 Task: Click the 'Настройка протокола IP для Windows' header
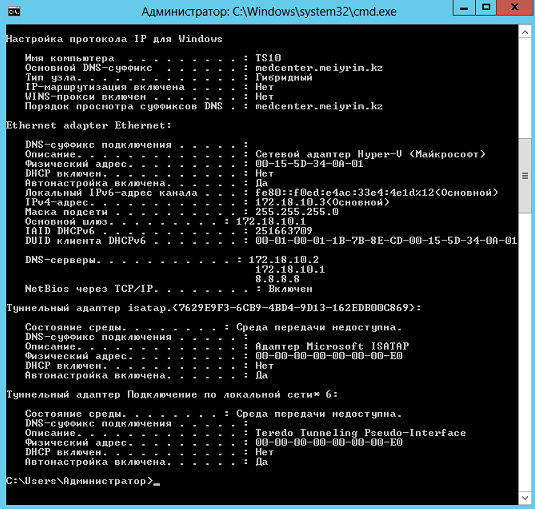[114, 39]
